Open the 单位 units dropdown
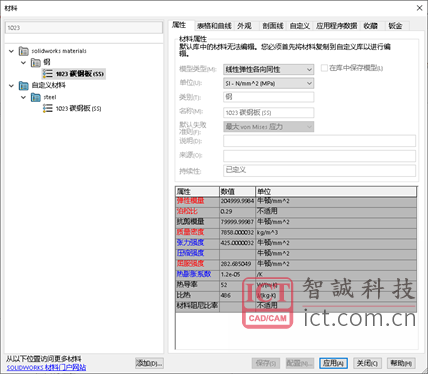 268,83
